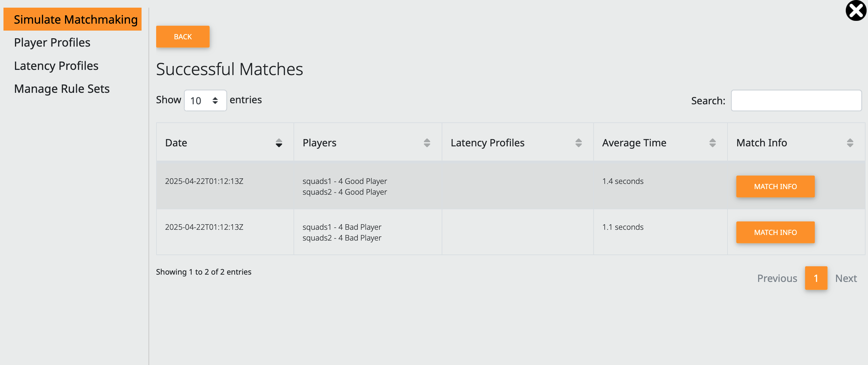
Task: Click Latency Profiles column sort icon
Action: [579, 143]
